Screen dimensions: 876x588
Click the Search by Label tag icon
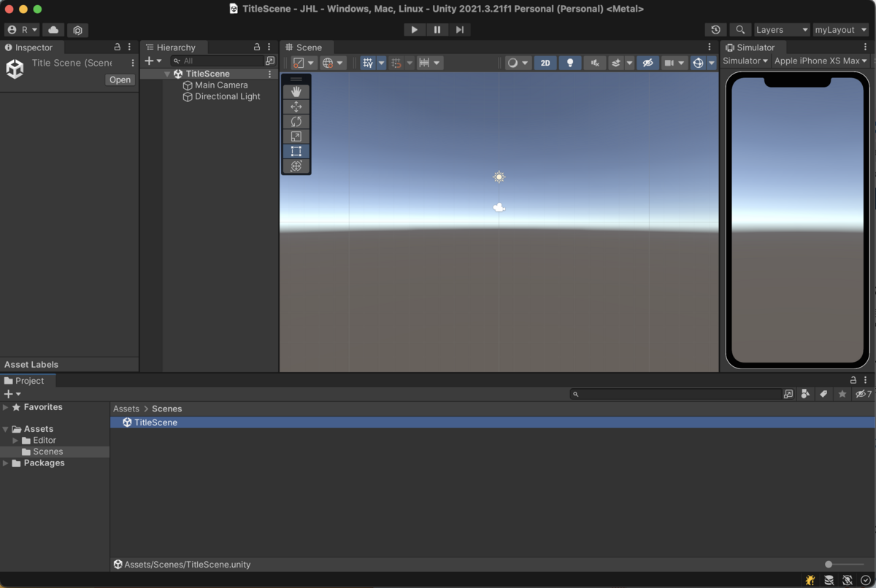(823, 394)
